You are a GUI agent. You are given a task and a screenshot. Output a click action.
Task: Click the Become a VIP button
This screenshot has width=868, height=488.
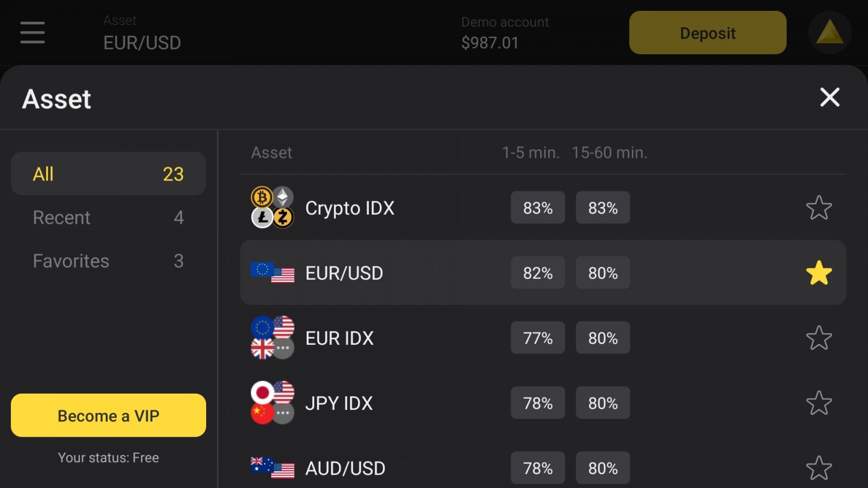pyautogui.click(x=108, y=415)
